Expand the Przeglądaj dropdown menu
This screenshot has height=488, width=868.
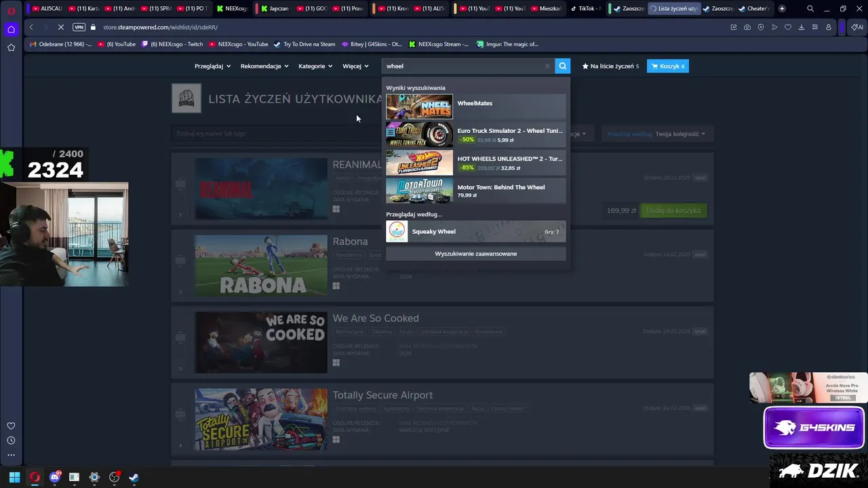pyautogui.click(x=212, y=66)
